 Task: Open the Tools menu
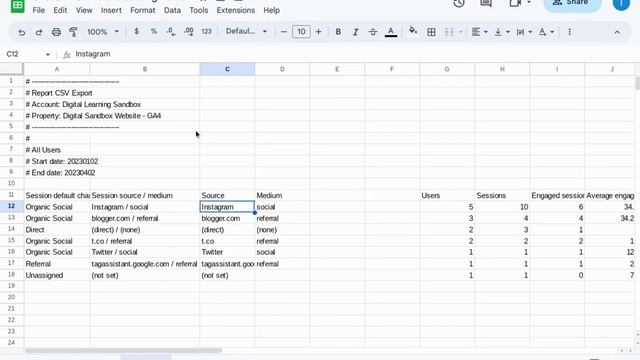(198, 10)
